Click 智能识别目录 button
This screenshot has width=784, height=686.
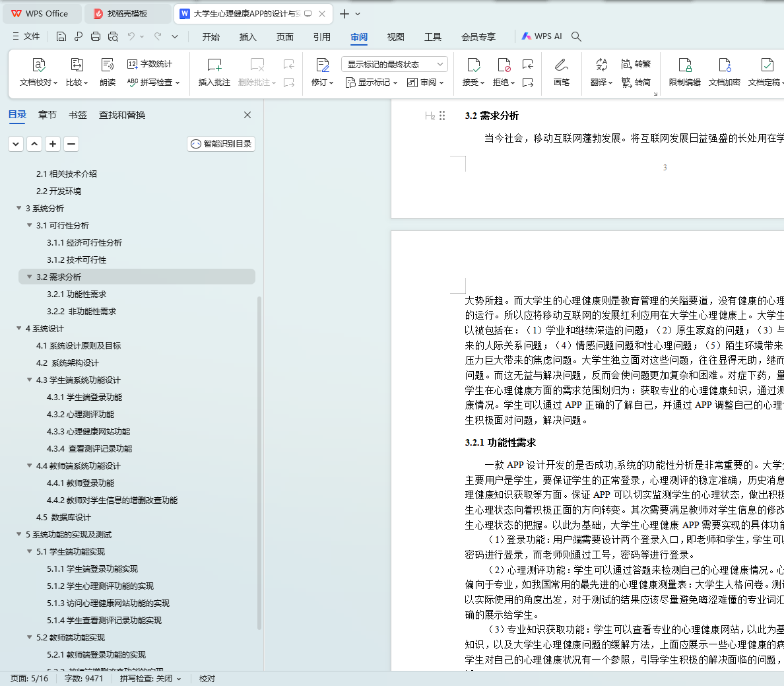click(x=221, y=144)
